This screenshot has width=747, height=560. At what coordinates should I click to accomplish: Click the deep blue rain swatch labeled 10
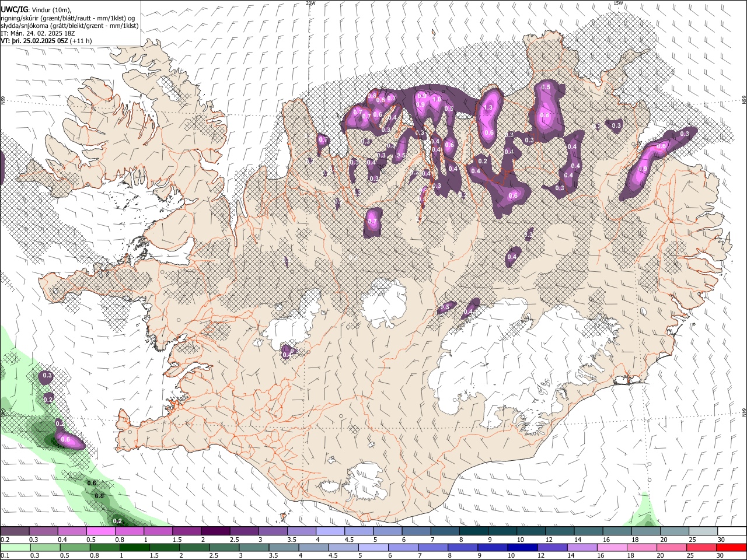click(522, 547)
